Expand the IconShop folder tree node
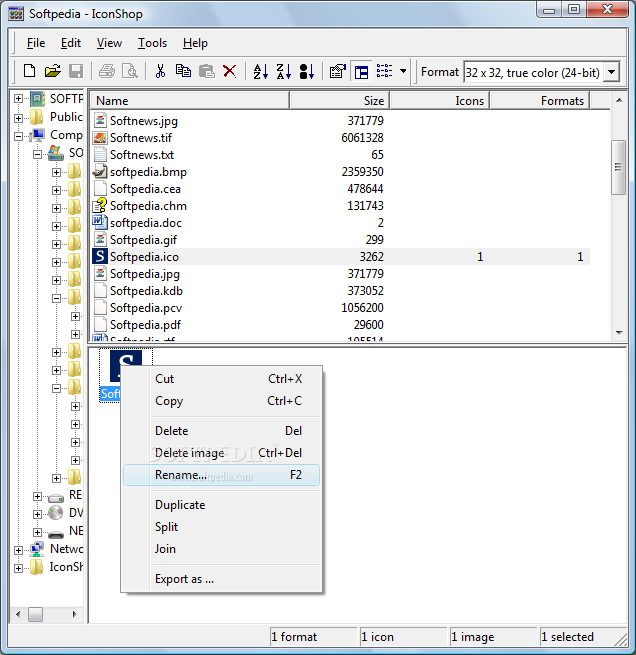Image resolution: width=636 pixels, height=655 pixels. click(x=18, y=568)
